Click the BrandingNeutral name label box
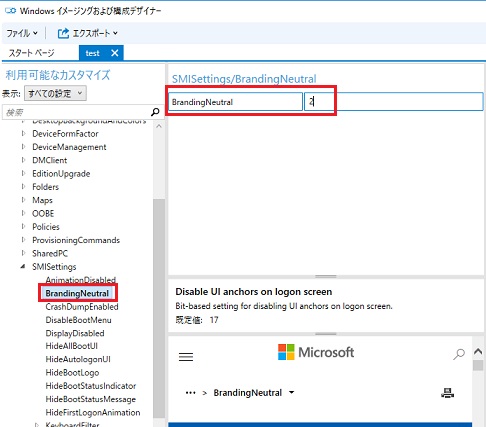Screen dimensions: 486x427 coord(235,102)
